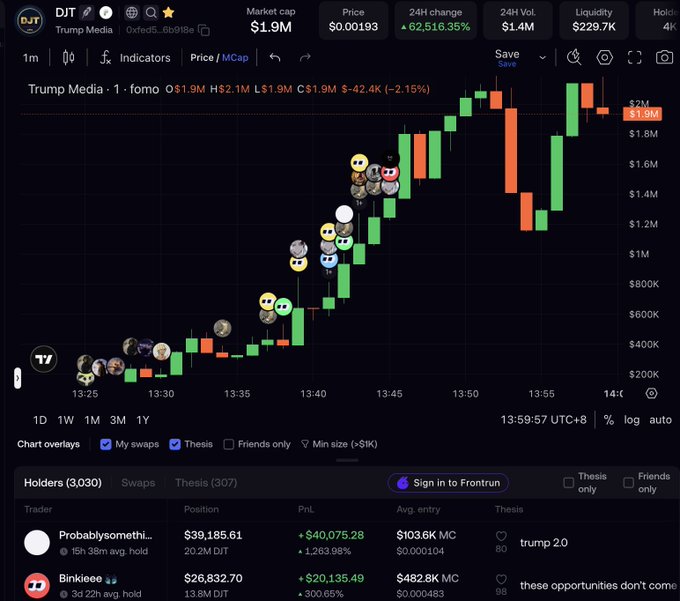The height and width of the screenshot is (601, 680).
Task: Select the 1W date range
Action: 65,420
